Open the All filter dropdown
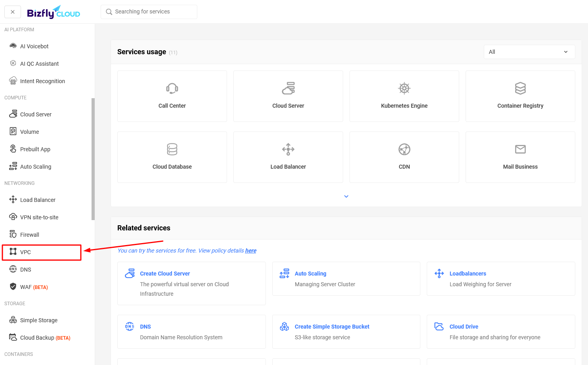This screenshot has height=365, width=588. [x=529, y=52]
